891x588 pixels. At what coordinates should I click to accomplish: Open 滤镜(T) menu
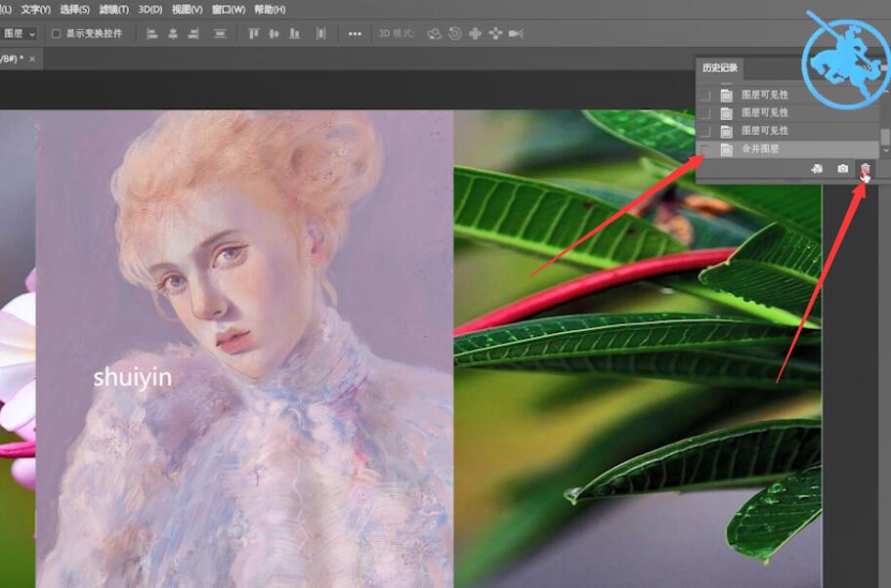[x=113, y=10]
